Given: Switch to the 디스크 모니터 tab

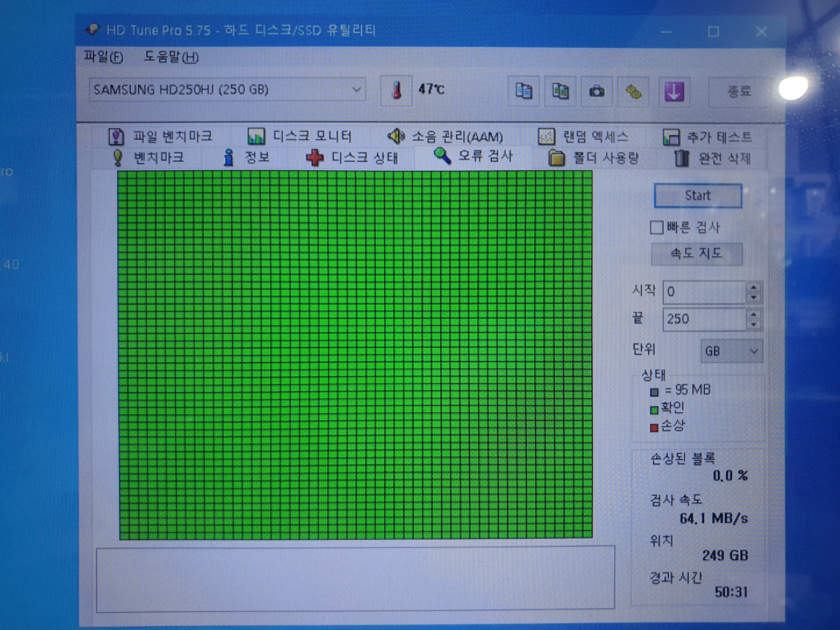Looking at the screenshot, I should pyautogui.click(x=300, y=136).
